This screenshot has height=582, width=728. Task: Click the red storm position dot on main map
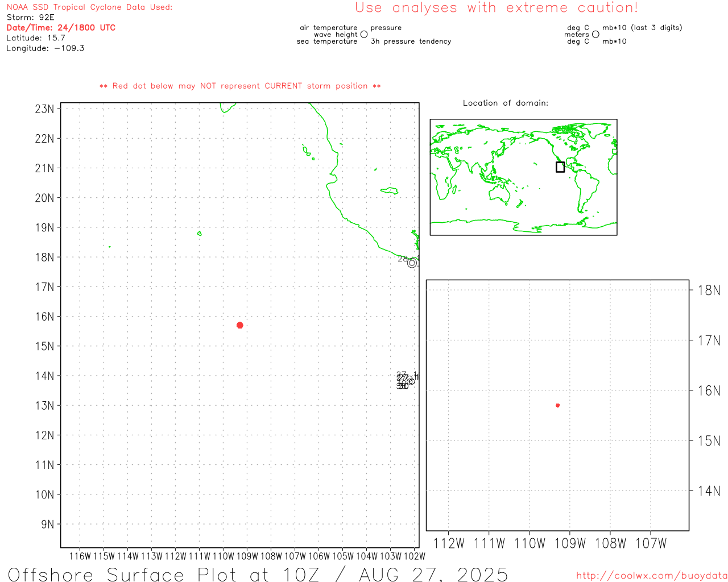pos(240,325)
